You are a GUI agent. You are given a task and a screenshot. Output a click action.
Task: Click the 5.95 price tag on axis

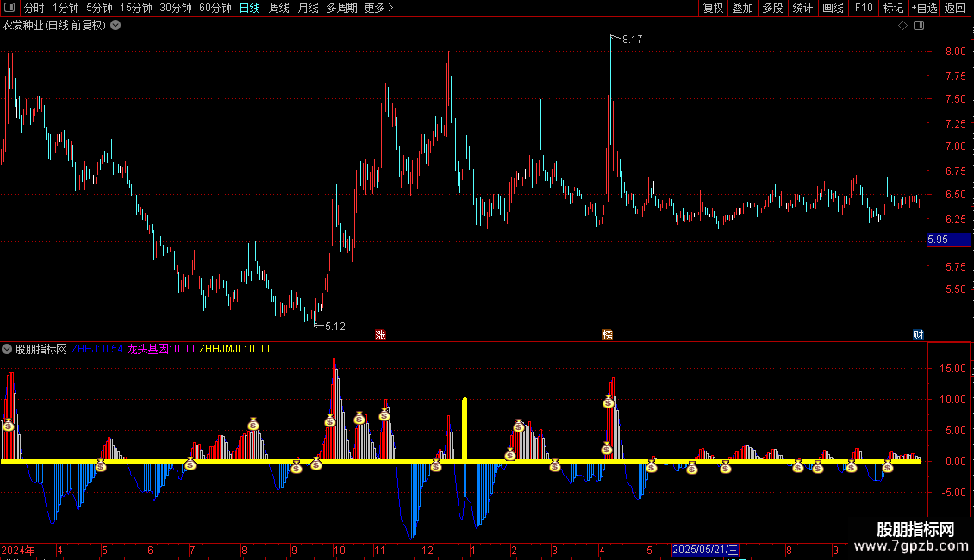[x=948, y=240]
